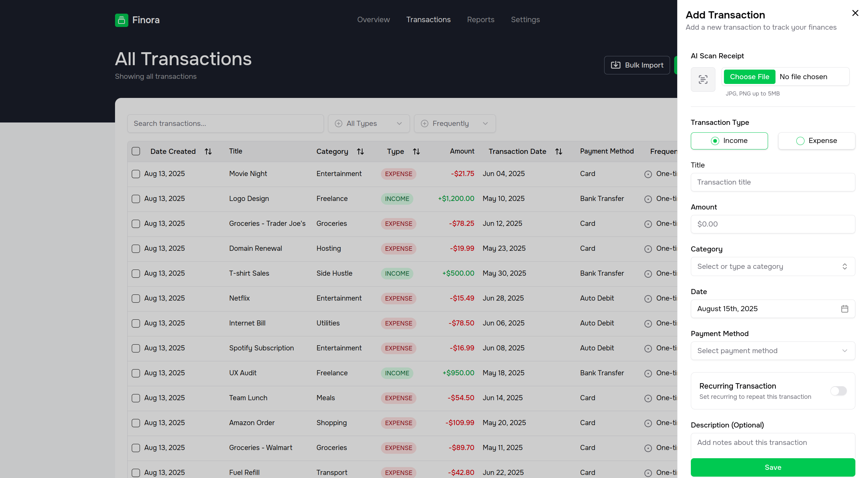
Task: Check the Logo Design row checkbox
Action: [x=136, y=199]
